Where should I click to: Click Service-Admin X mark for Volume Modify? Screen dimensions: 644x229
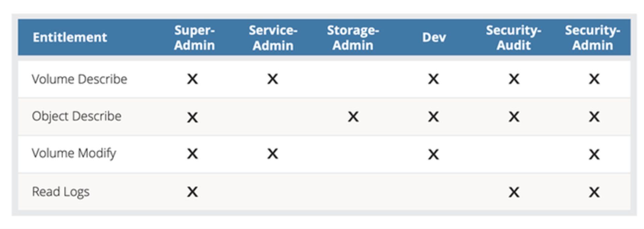tap(273, 154)
